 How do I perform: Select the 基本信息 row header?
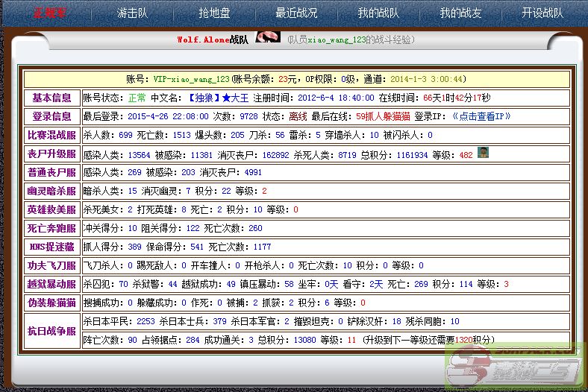(51, 98)
